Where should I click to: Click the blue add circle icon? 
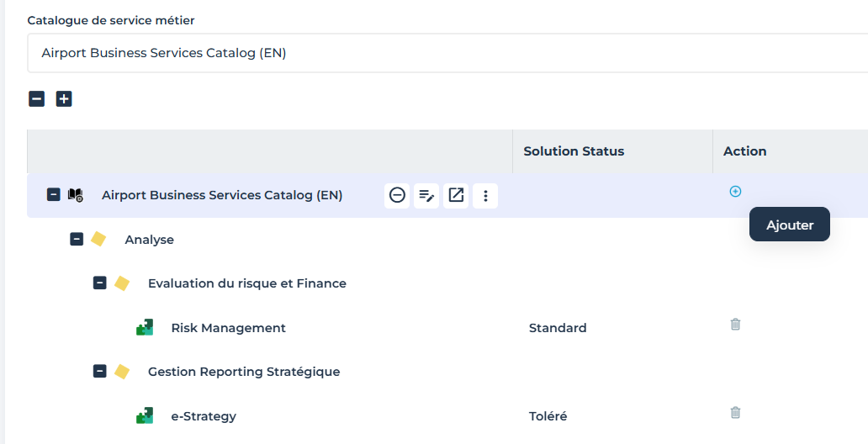(x=735, y=192)
